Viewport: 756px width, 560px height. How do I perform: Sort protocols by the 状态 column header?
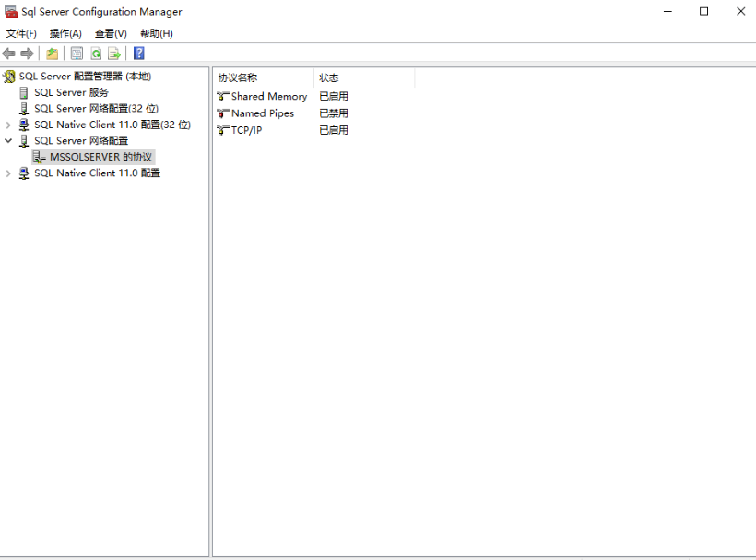click(x=329, y=77)
